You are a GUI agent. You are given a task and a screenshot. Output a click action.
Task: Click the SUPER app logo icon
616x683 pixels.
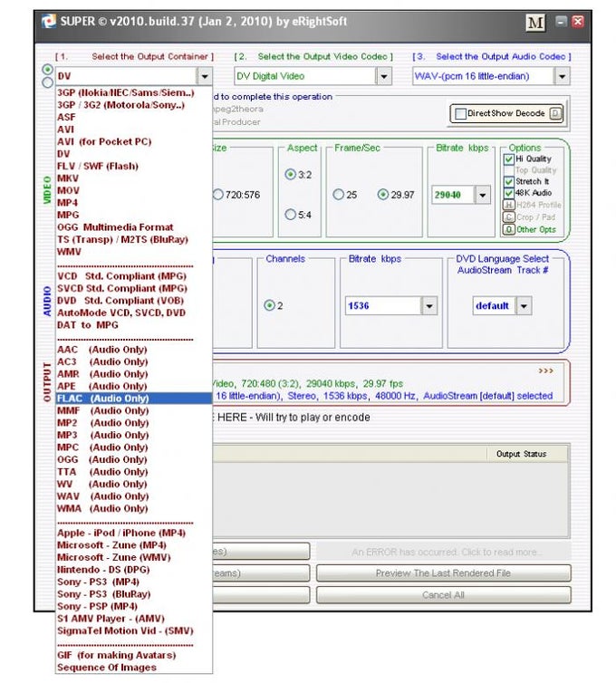click(x=48, y=22)
